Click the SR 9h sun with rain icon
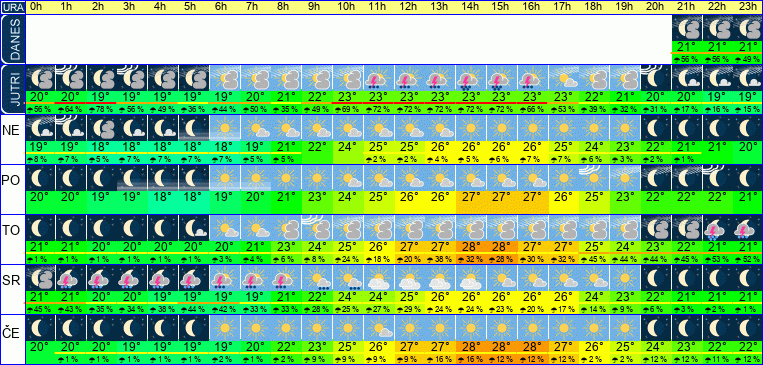This screenshot has width=763, height=365. [317, 278]
